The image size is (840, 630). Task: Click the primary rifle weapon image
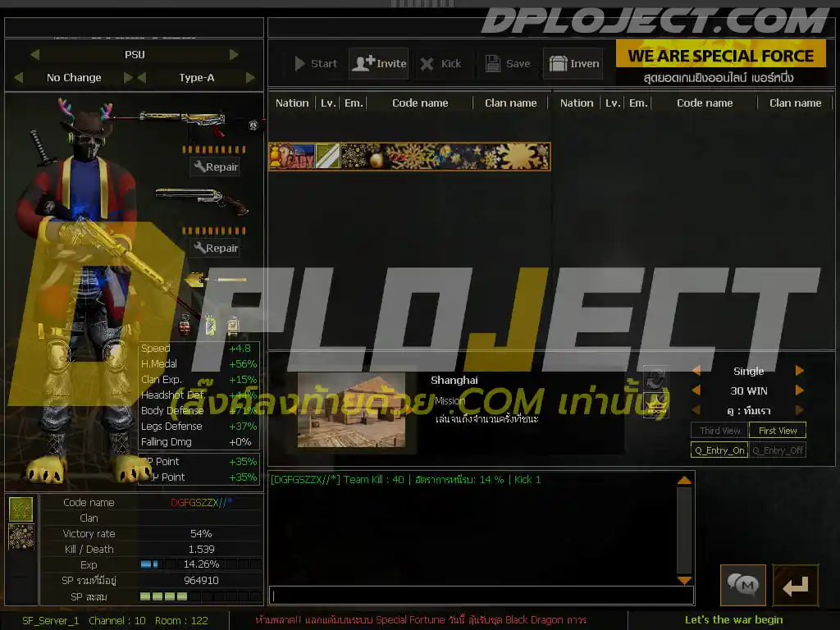click(x=182, y=122)
